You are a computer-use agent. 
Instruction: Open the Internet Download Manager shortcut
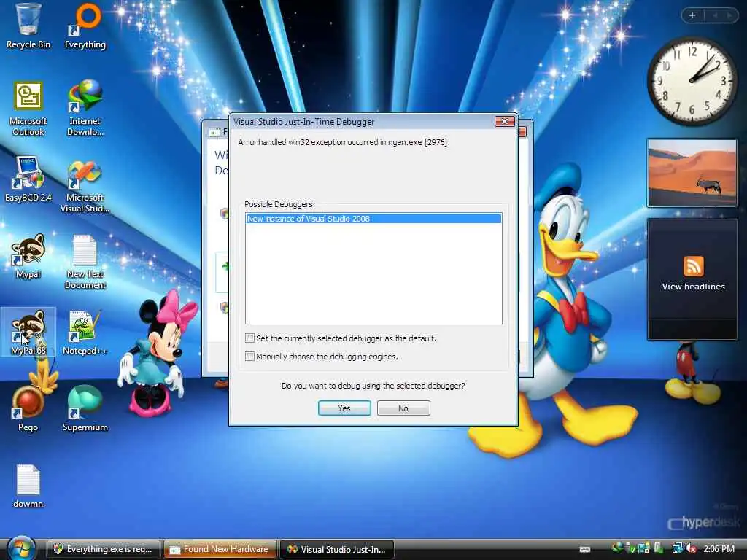point(85,109)
